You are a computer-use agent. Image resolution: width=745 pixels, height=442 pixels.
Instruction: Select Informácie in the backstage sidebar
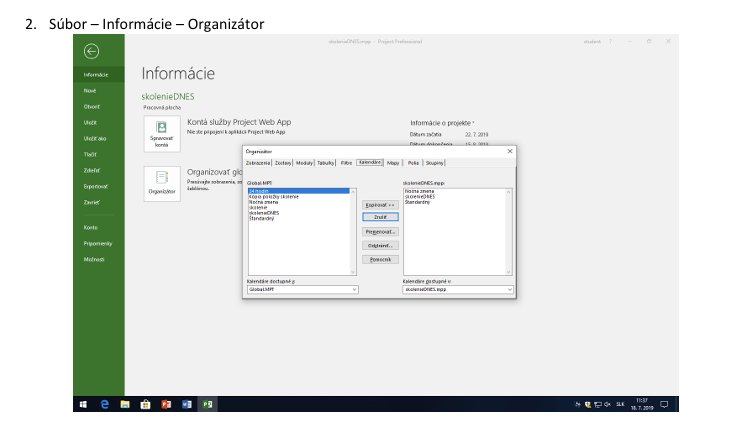pos(99,75)
